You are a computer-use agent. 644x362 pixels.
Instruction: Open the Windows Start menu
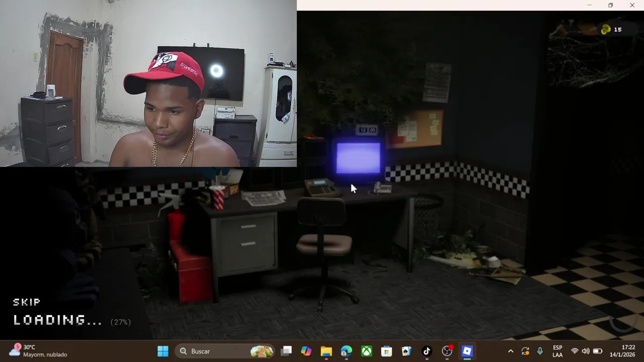(x=163, y=351)
